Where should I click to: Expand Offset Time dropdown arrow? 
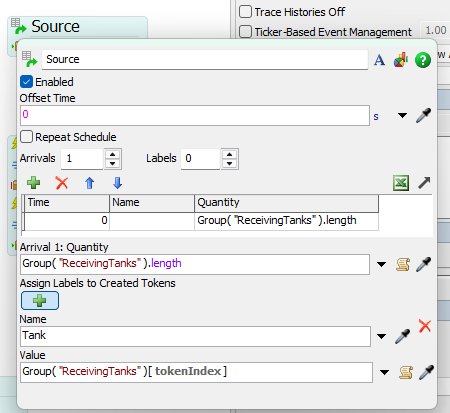[x=402, y=116]
